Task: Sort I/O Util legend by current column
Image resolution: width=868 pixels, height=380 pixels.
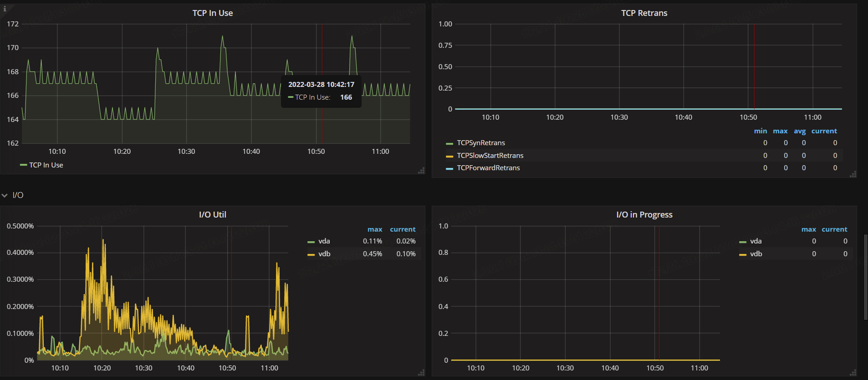Action: click(x=403, y=229)
